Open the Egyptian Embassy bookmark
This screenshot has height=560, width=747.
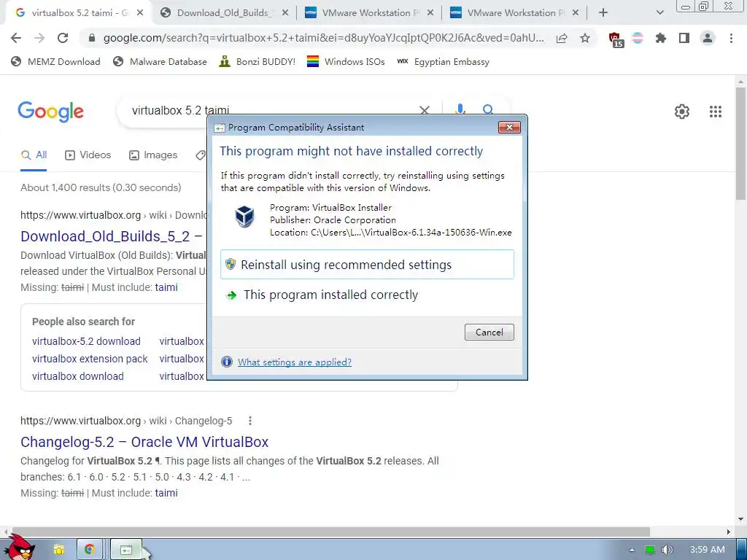tap(443, 61)
